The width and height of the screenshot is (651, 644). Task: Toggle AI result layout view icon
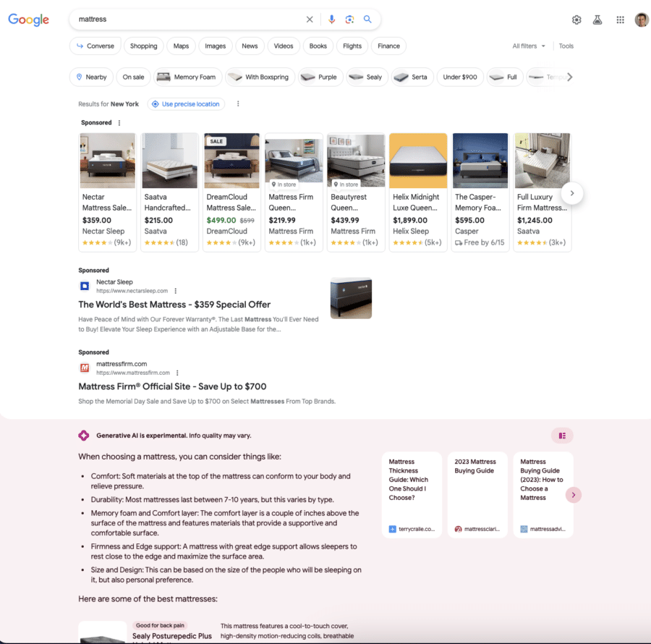click(562, 436)
